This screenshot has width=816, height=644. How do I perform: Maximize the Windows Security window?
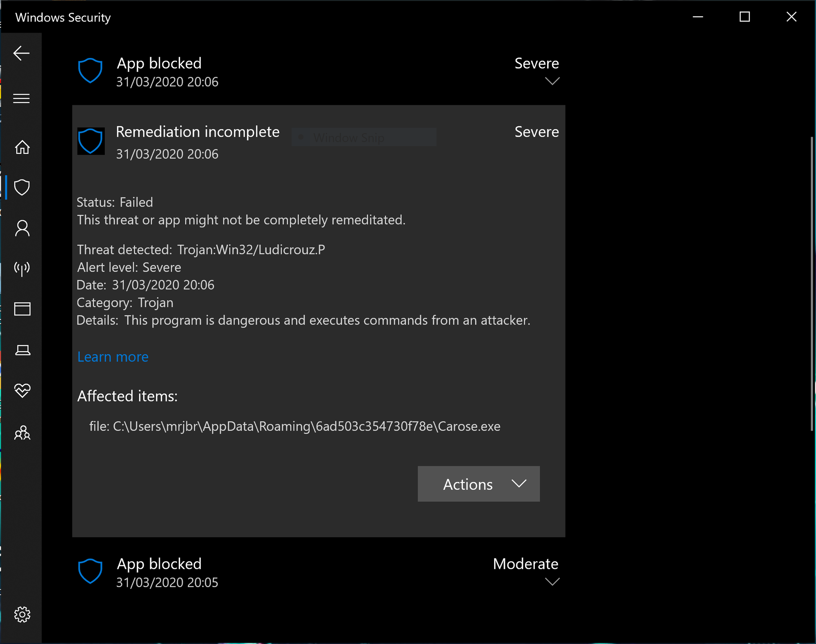point(745,17)
